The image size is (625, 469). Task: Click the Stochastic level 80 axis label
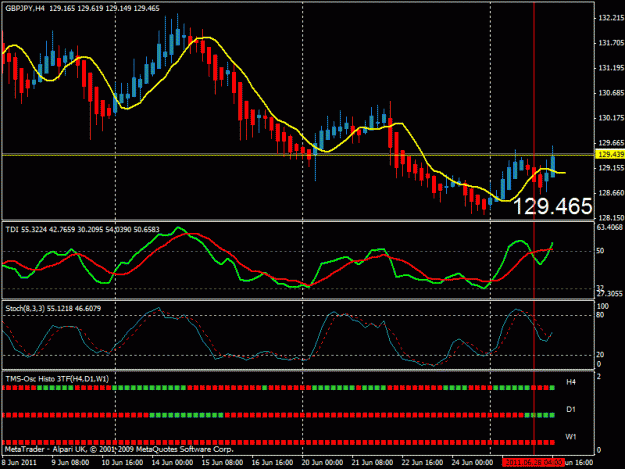tap(600, 315)
